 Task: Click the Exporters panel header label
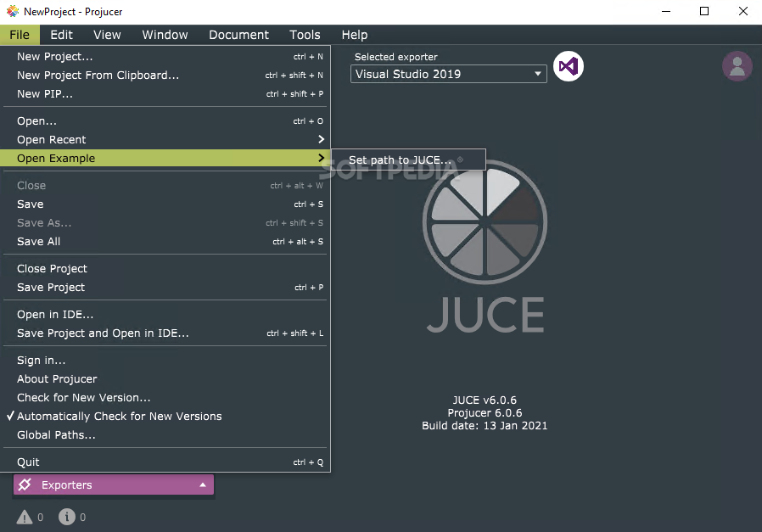(66, 484)
